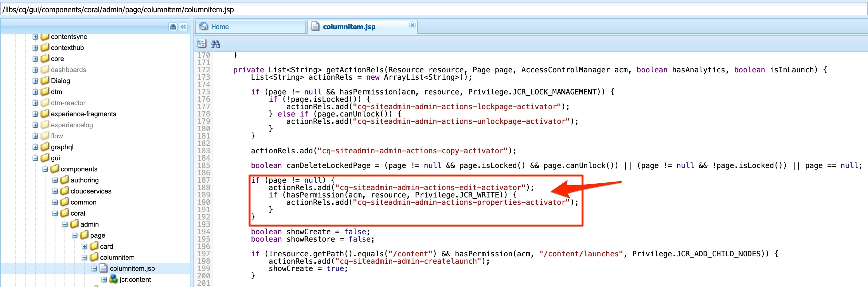Collapse the gui folder node

(x=35, y=158)
